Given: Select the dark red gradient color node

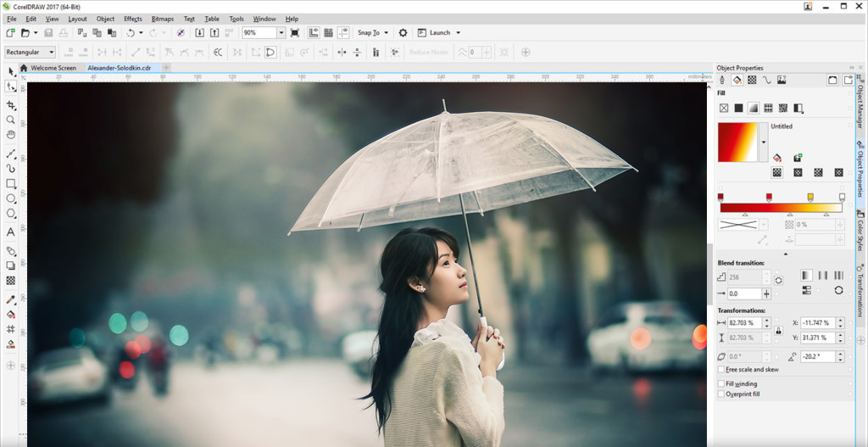Looking at the screenshot, I should coord(721,197).
